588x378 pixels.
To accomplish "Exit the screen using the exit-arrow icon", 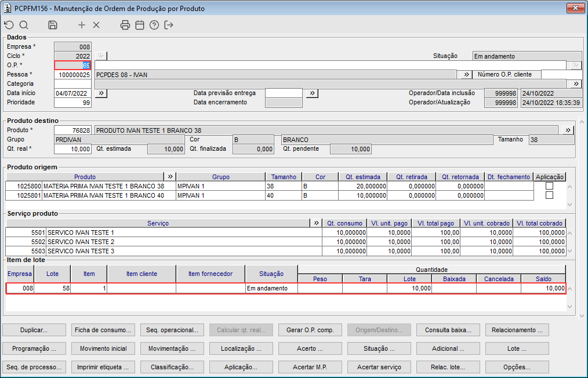I will (169, 25).
